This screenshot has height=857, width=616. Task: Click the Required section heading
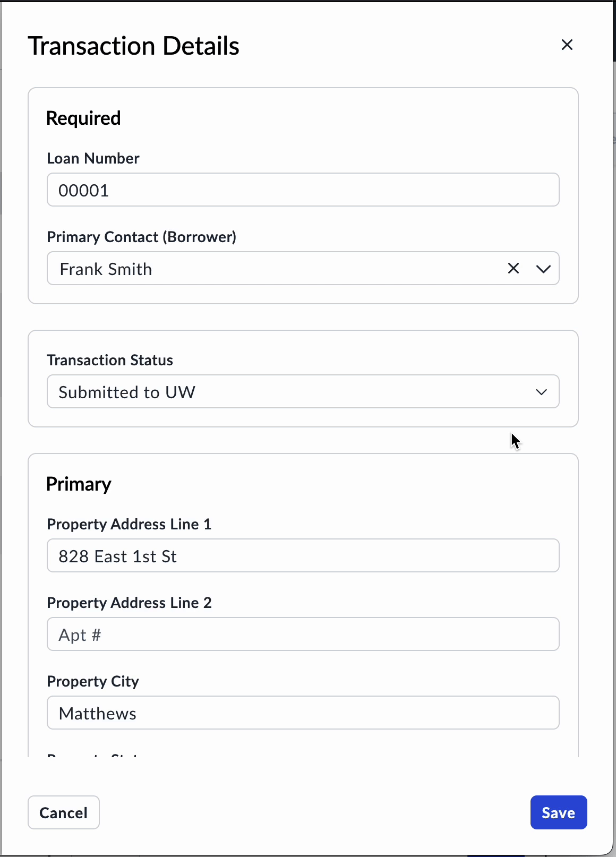coord(83,118)
